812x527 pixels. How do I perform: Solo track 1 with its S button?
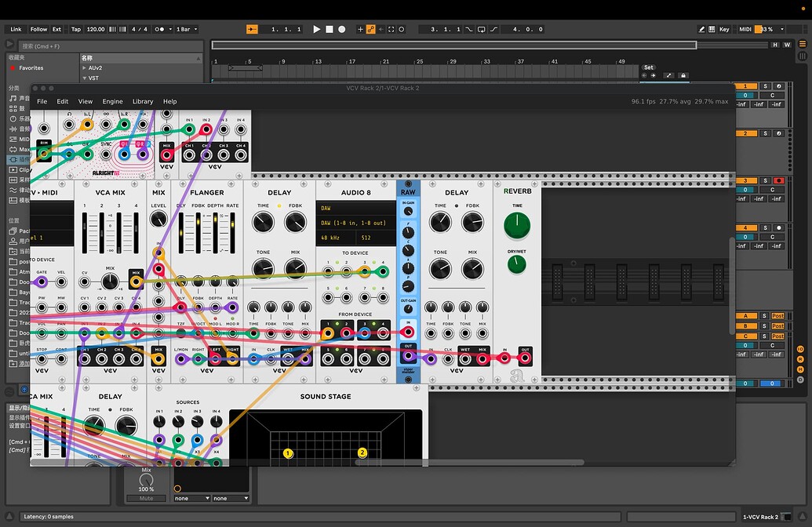[766, 86]
